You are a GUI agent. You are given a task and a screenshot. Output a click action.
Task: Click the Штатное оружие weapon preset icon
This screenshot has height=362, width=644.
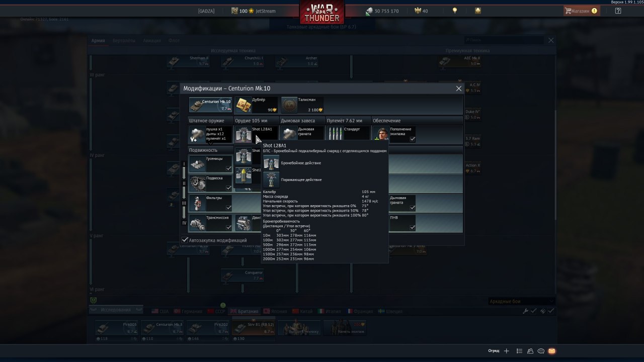197,134
